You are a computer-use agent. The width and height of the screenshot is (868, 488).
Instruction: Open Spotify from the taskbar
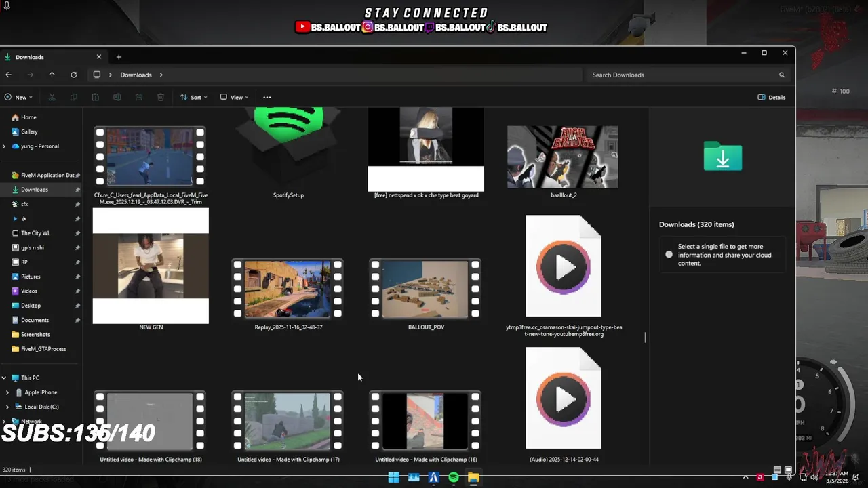pyautogui.click(x=454, y=478)
